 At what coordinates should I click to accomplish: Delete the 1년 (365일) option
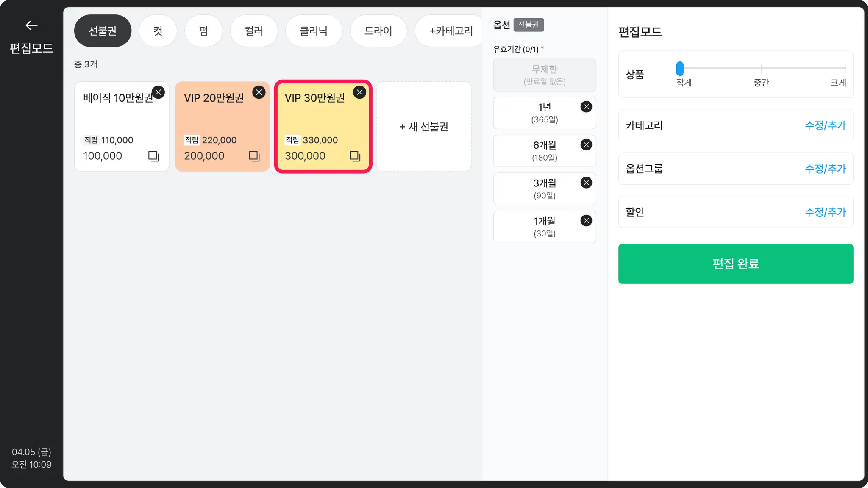pos(586,107)
